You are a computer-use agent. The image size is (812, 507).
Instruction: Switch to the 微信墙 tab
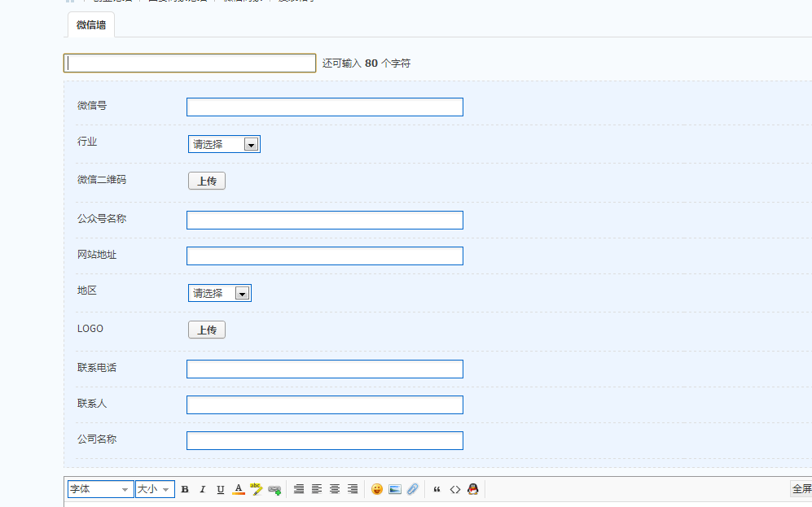[x=90, y=24]
